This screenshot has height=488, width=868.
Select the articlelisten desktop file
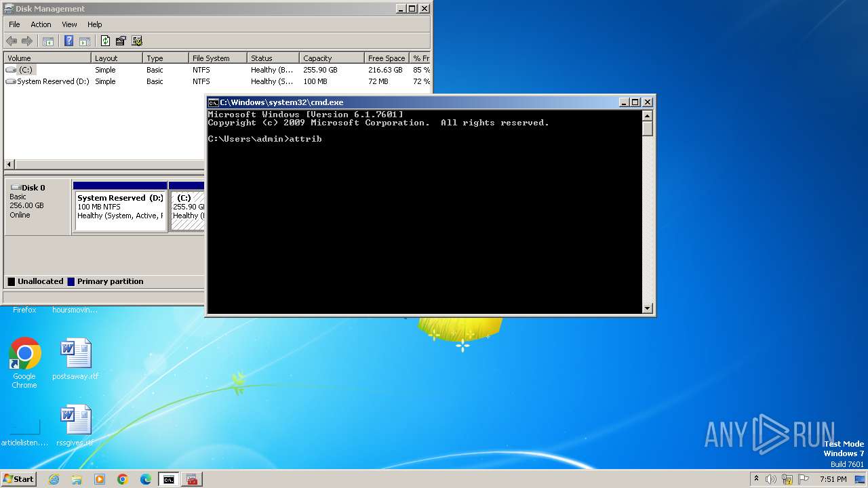coord(24,432)
